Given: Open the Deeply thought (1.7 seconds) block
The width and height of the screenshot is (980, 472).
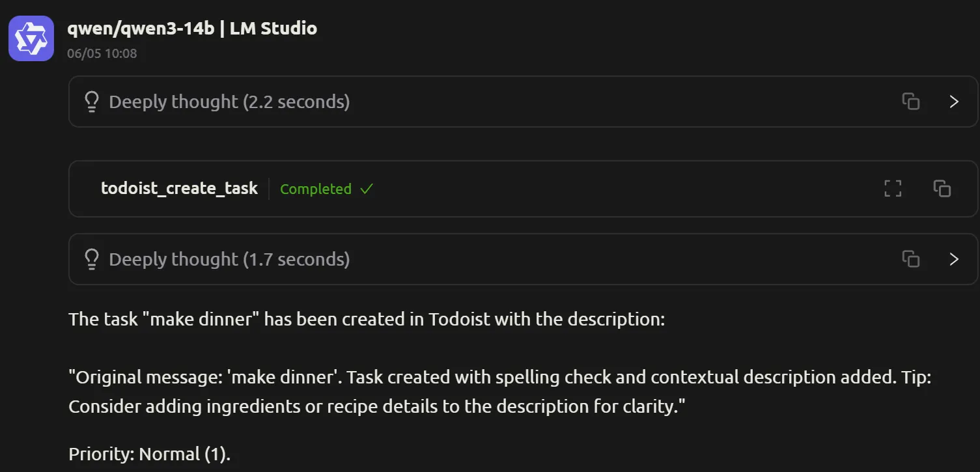Looking at the screenshot, I should pos(523,259).
